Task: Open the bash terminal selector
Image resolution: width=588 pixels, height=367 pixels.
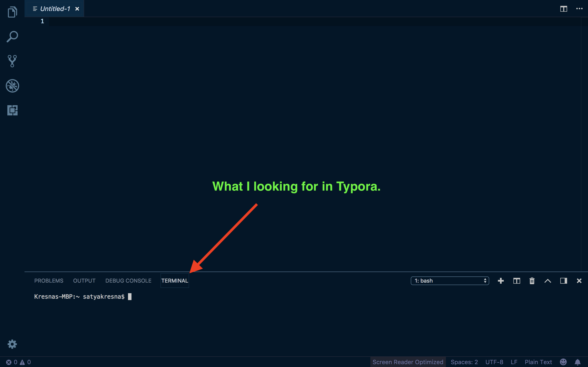Action: pos(450,281)
